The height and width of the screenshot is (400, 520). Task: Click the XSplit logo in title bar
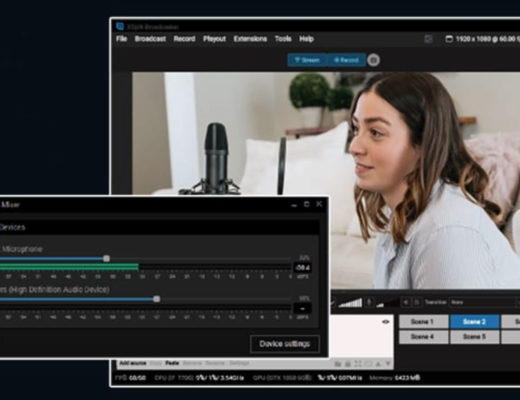coord(120,26)
